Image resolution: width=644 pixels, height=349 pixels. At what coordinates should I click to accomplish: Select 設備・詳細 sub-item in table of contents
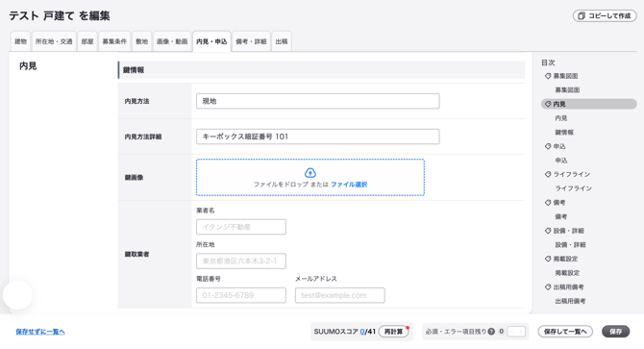[x=571, y=245]
